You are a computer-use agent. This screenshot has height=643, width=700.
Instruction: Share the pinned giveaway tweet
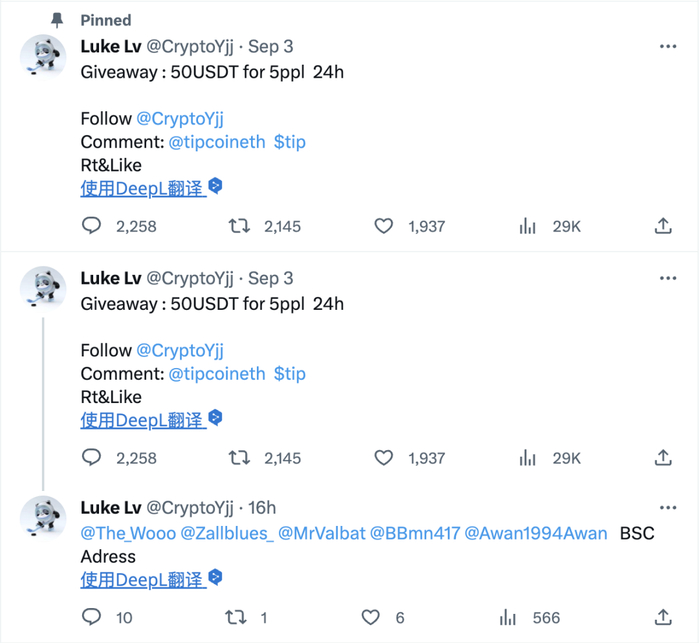click(663, 227)
